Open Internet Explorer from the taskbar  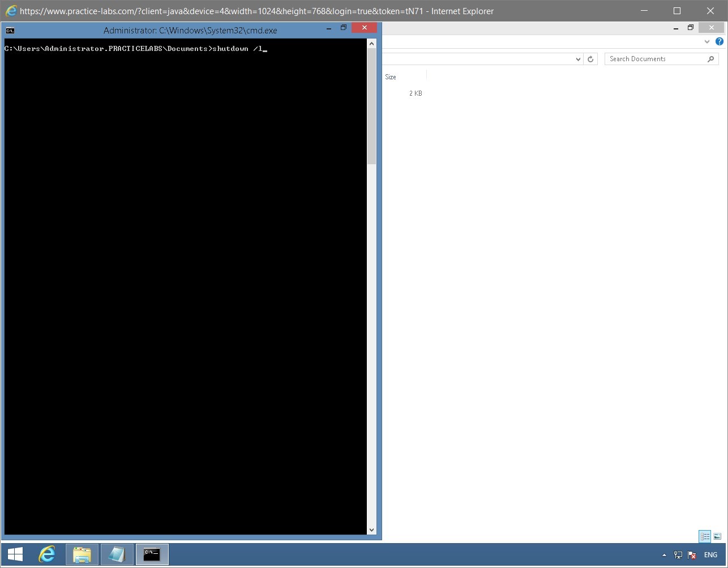tap(47, 554)
